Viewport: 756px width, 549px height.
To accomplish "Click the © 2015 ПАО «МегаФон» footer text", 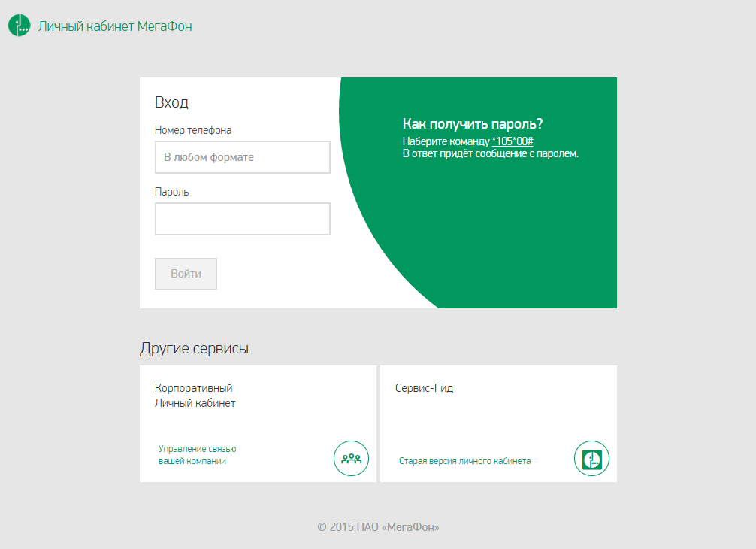I will coord(379,526).
